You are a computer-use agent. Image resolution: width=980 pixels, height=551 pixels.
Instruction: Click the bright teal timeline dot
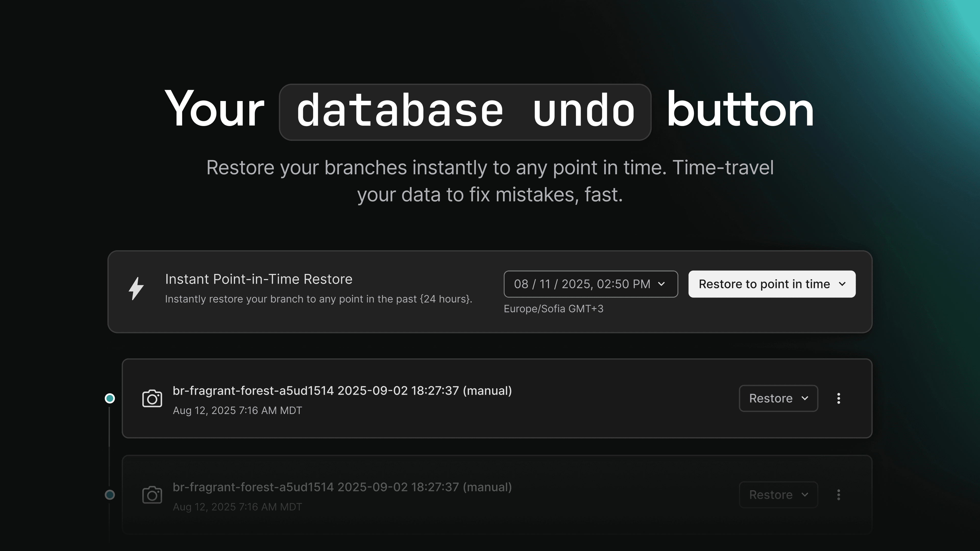coord(110,398)
